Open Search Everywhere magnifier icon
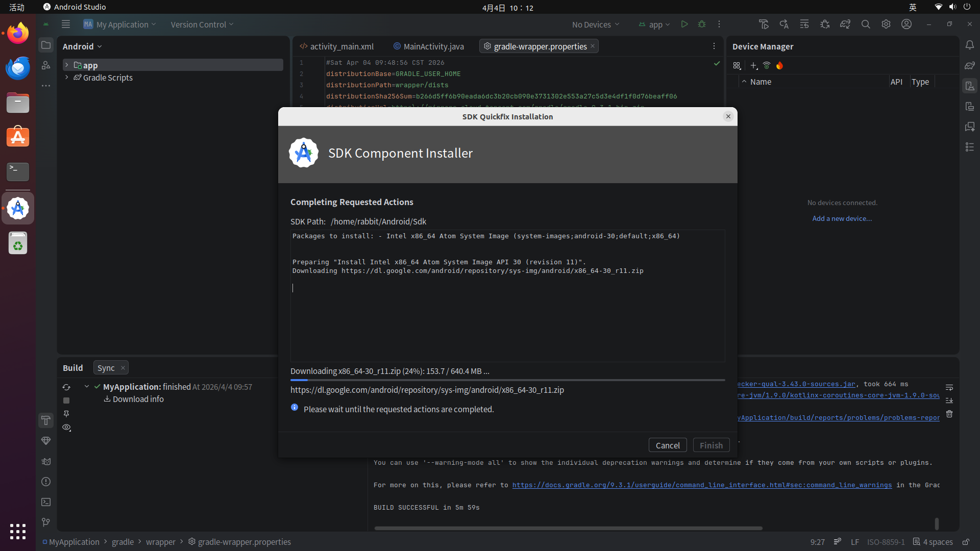 (x=866, y=24)
